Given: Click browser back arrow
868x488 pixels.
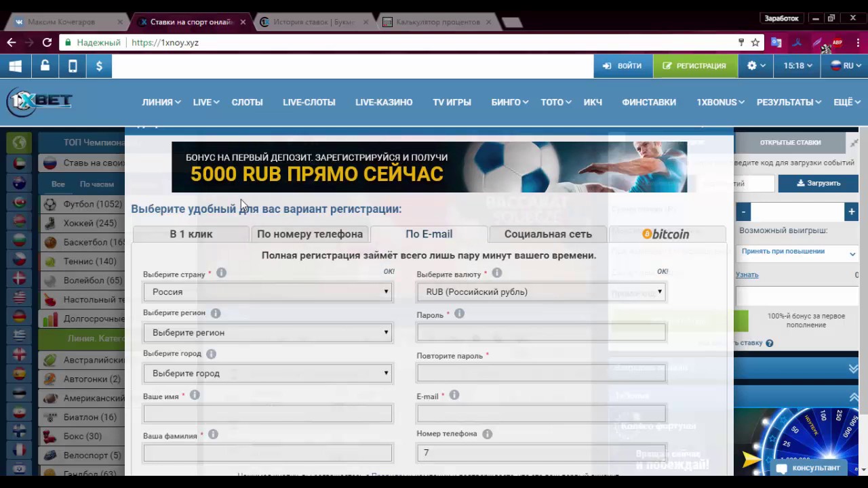Looking at the screenshot, I should tap(12, 42).
